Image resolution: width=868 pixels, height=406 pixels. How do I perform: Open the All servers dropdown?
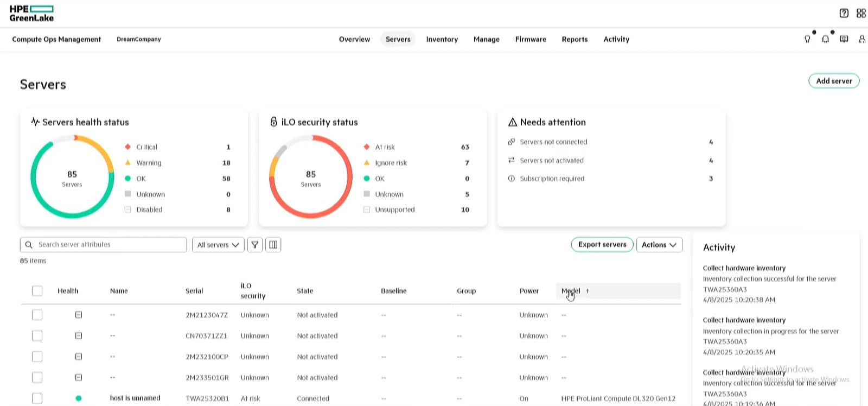tap(218, 245)
